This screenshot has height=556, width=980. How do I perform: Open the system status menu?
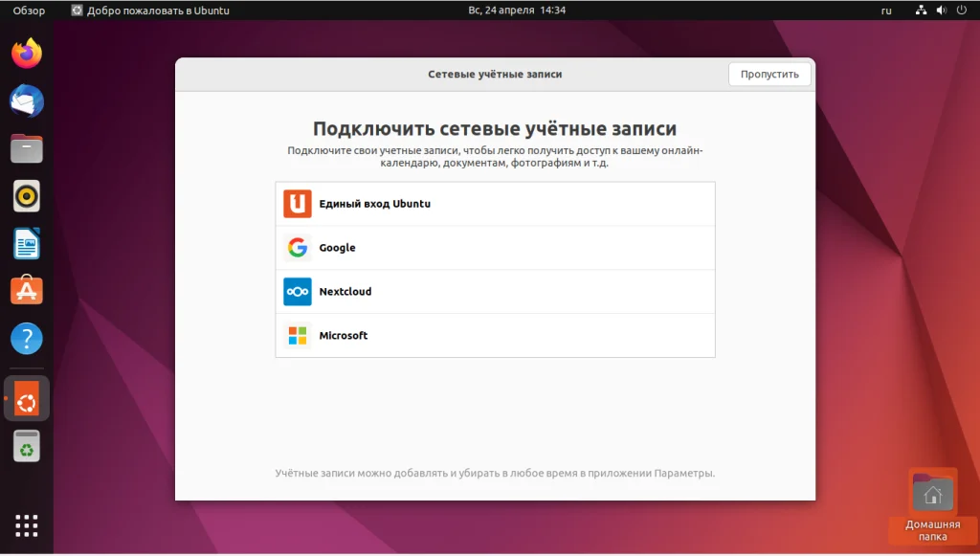942,10
